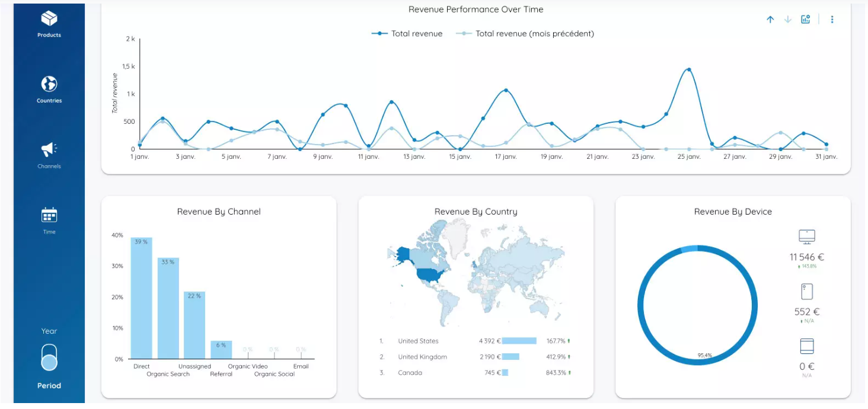Select the 'United Kingdom' row label
868x409 pixels.
tap(422, 357)
